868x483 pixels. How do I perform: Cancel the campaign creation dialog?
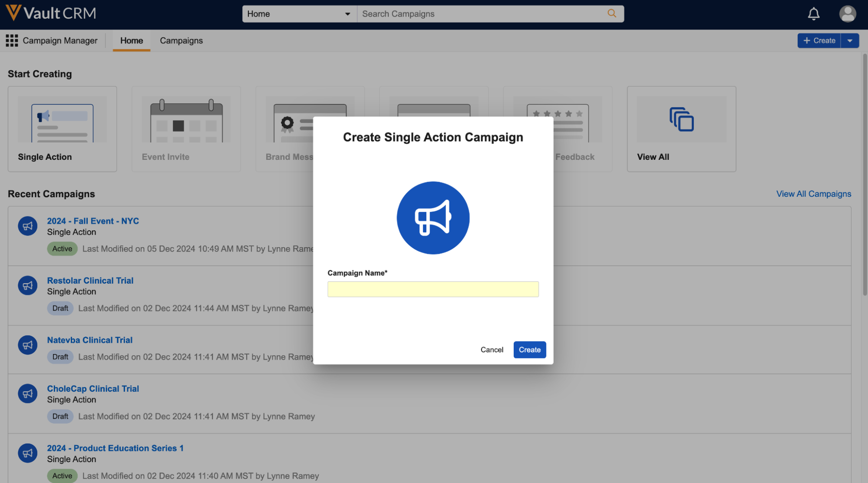coord(492,350)
